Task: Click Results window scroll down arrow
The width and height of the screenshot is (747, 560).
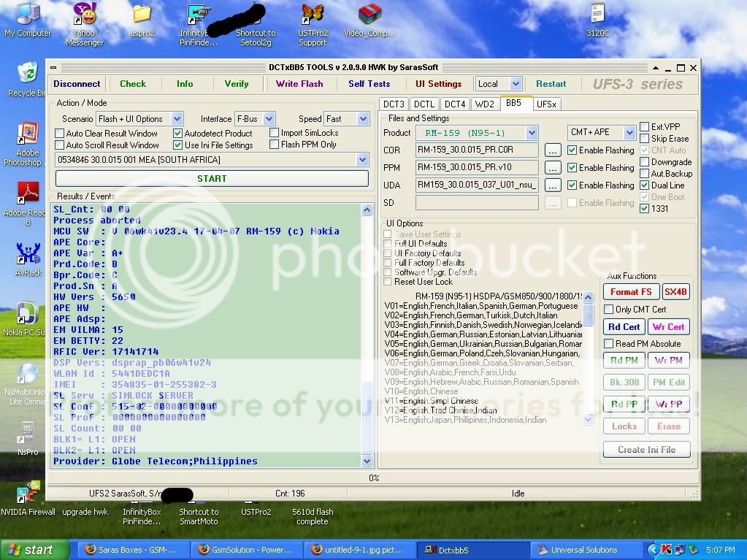Action: [x=367, y=461]
